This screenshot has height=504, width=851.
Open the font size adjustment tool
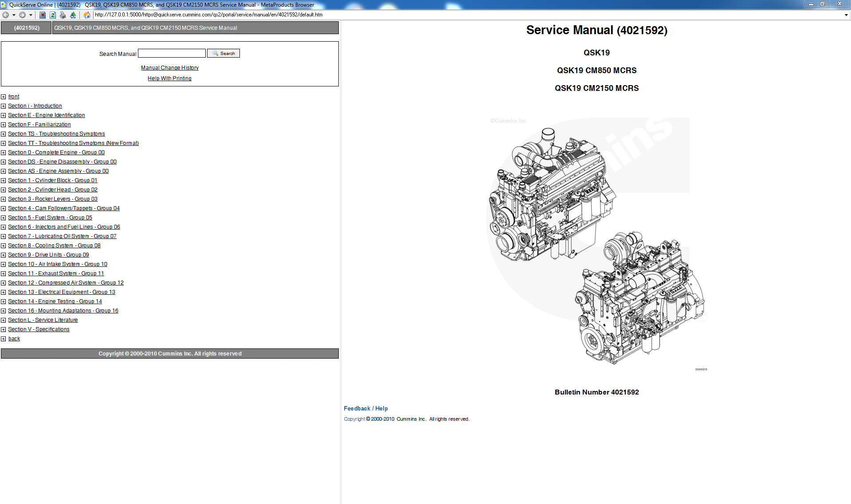72,15
